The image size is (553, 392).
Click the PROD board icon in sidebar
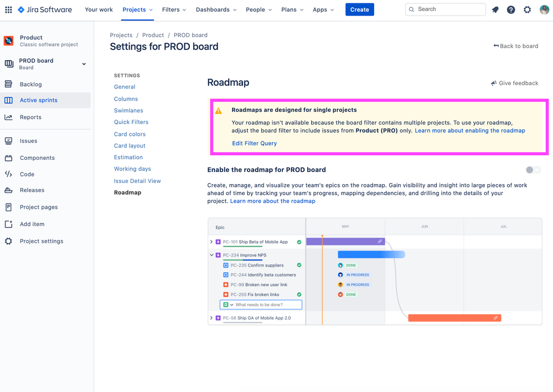click(x=9, y=64)
